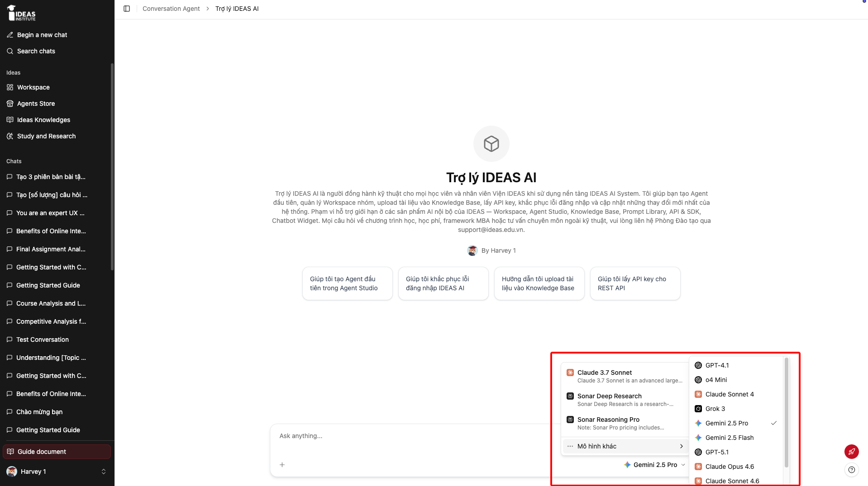
Task: Expand the Harvey 1 account switcher chevrons
Action: tap(104, 472)
